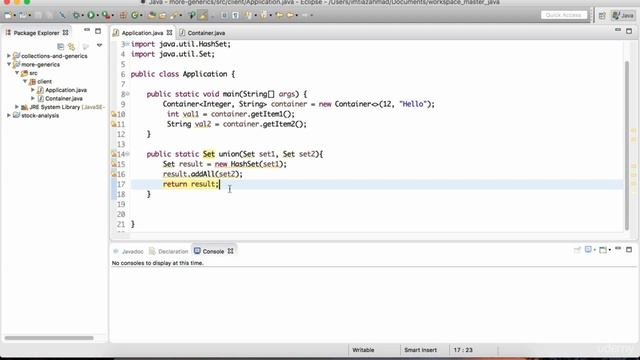Open the Package Explorer view menu arrow
640x360 pixels.
click(99, 46)
